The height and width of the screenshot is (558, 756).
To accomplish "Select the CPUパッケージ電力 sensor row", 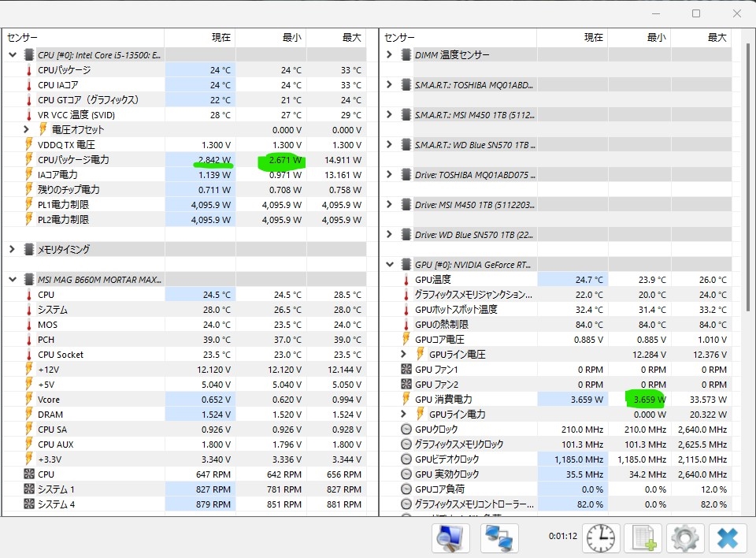I will [x=73, y=160].
